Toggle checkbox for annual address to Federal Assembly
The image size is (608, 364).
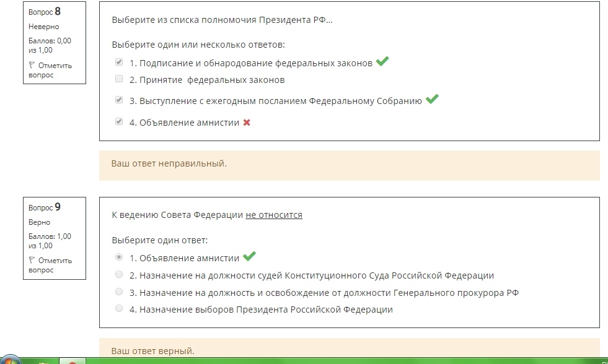point(119,100)
